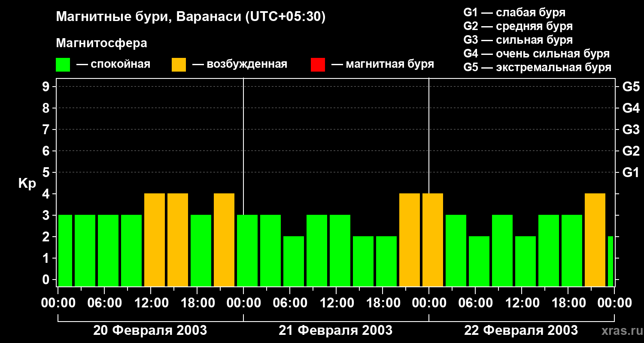Viewport: 644px width, 343px height.
Task: Click the red 'магнитная буря' legend swatch
Action: [318, 65]
